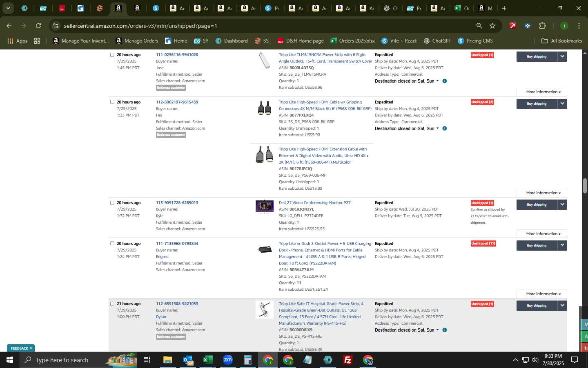This screenshot has width=588, height=368.
Task: Select checkbox for order 111-0256116-9941020
Action: pos(112,55)
